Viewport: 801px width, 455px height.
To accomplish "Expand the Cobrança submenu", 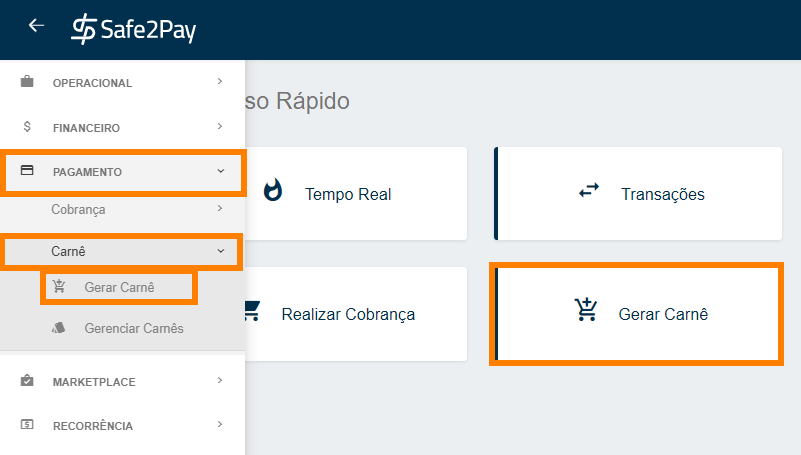I will click(123, 209).
